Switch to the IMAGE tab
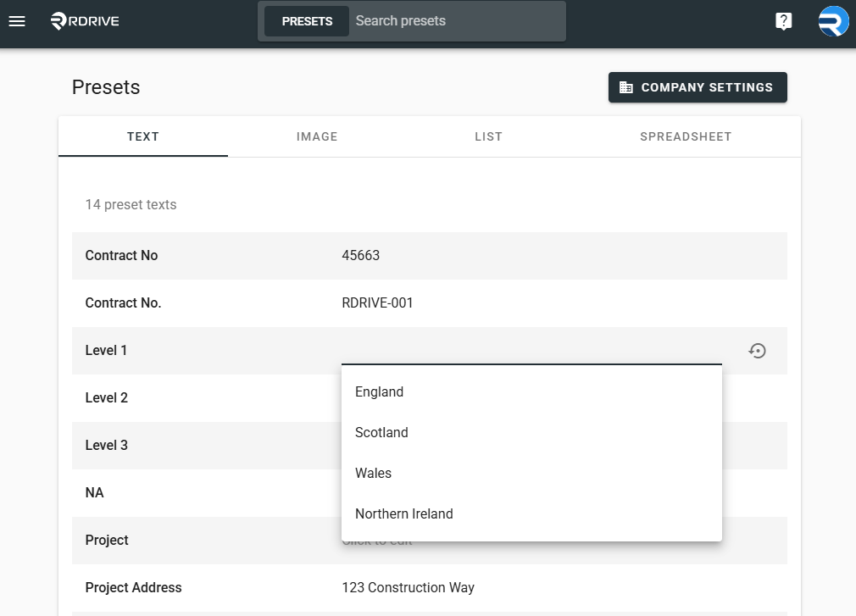Viewport: 856px width, 616px height. (x=317, y=137)
